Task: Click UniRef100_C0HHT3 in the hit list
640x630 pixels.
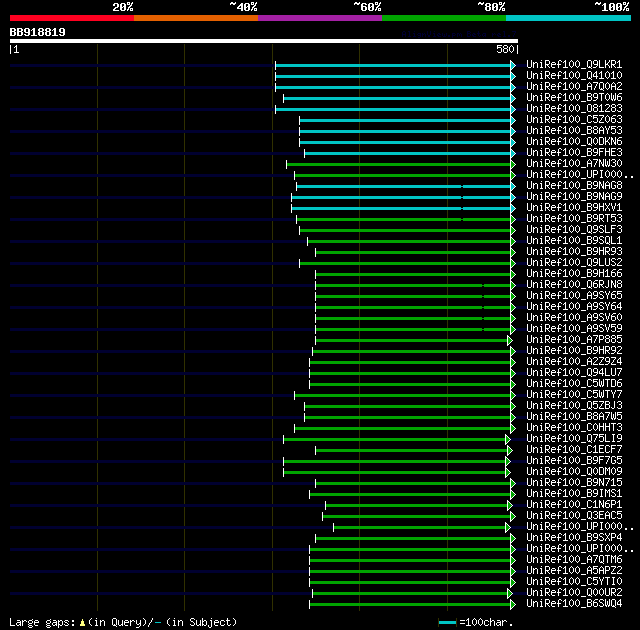Action: click(574, 428)
